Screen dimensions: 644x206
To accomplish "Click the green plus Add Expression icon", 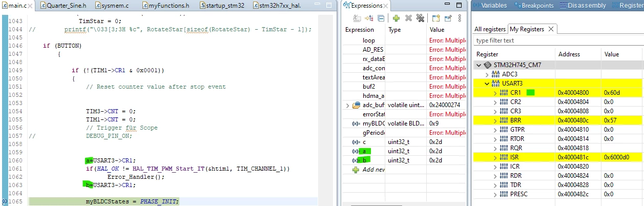I will pyautogui.click(x=396, y=18).
